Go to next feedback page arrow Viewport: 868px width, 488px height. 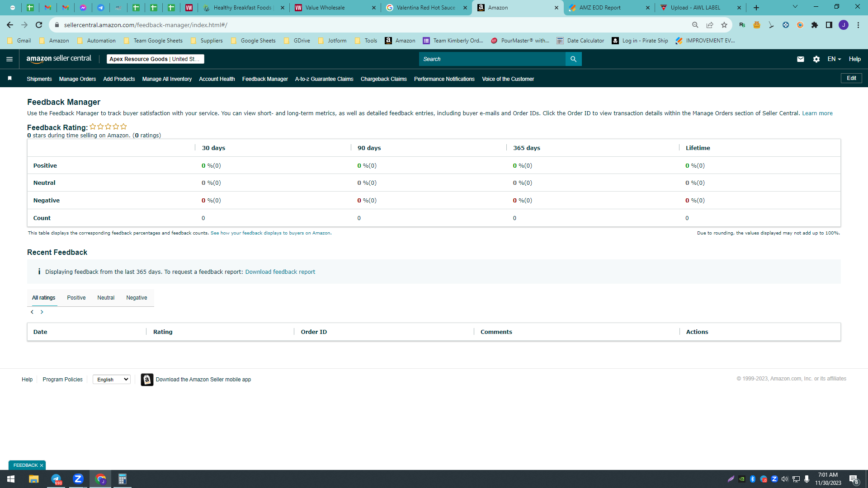[x=42, y=312]
